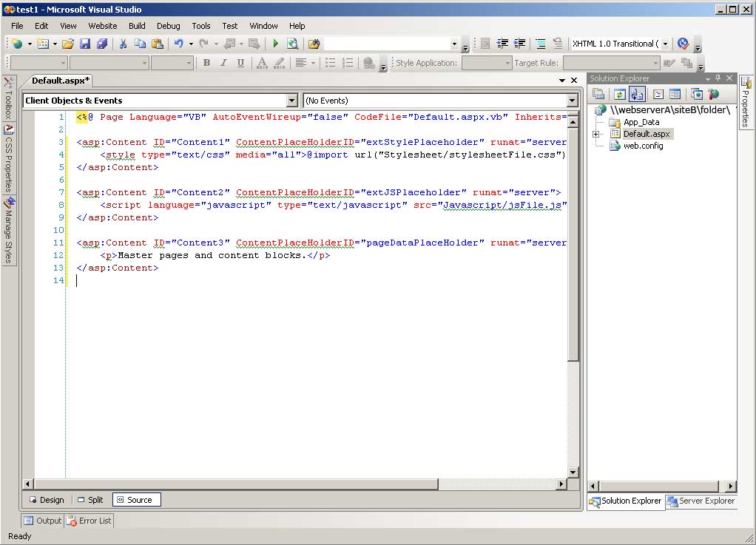Open the Build menu
756x545 pixels.
click(x=137, y=26)
